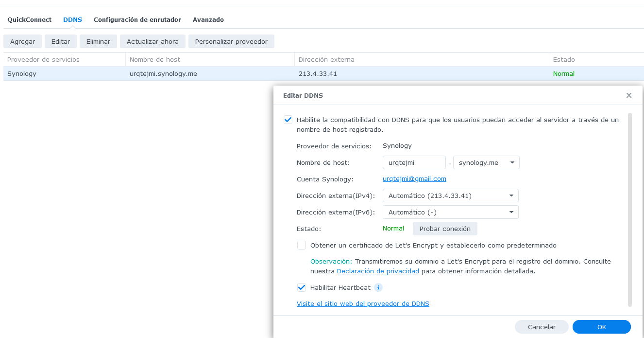Expand the Dirección externa(IPv6) dropdown

(x=450, y=212)
